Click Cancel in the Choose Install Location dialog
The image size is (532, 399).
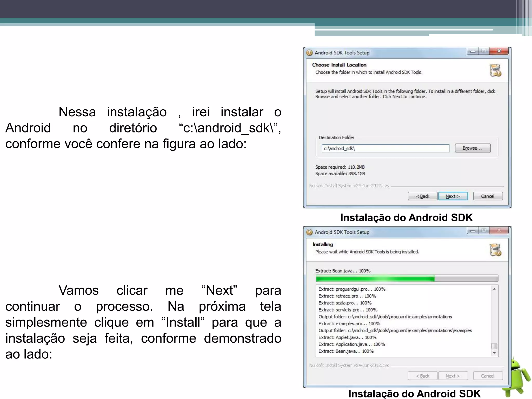tap(488, 196)
